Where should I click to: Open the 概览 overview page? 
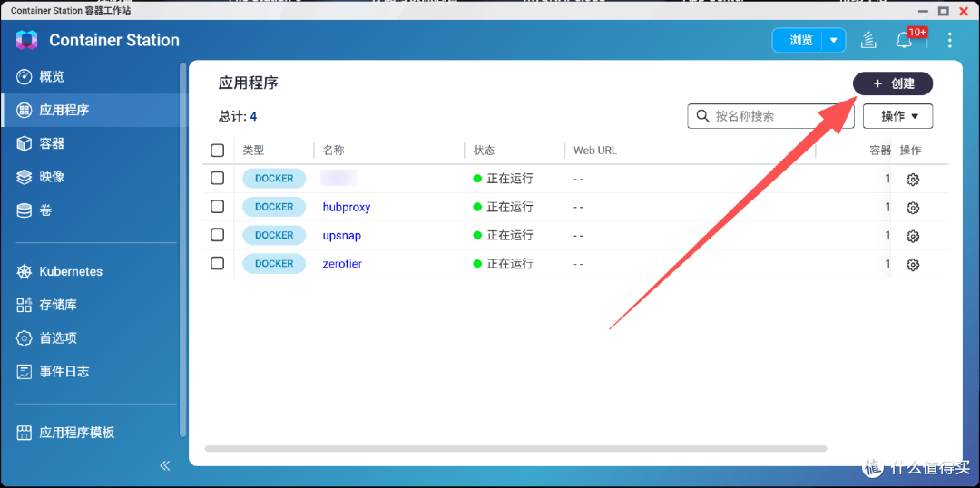coord(93,77)
